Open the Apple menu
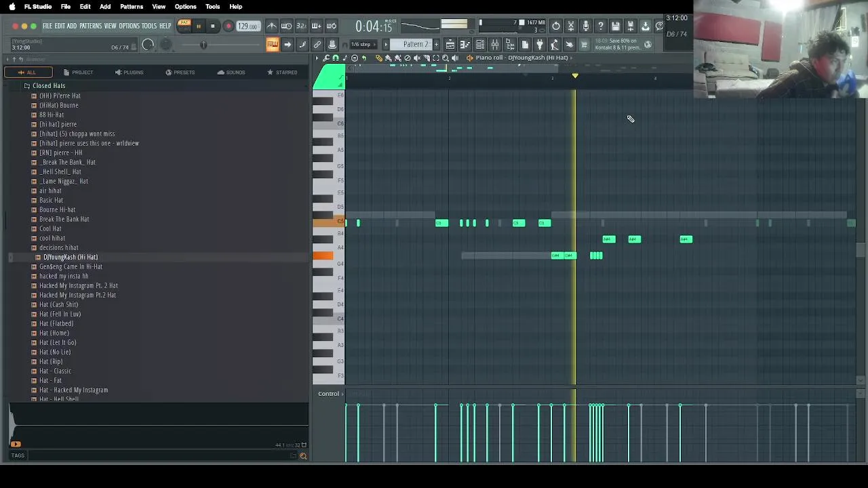 point(12,6)
